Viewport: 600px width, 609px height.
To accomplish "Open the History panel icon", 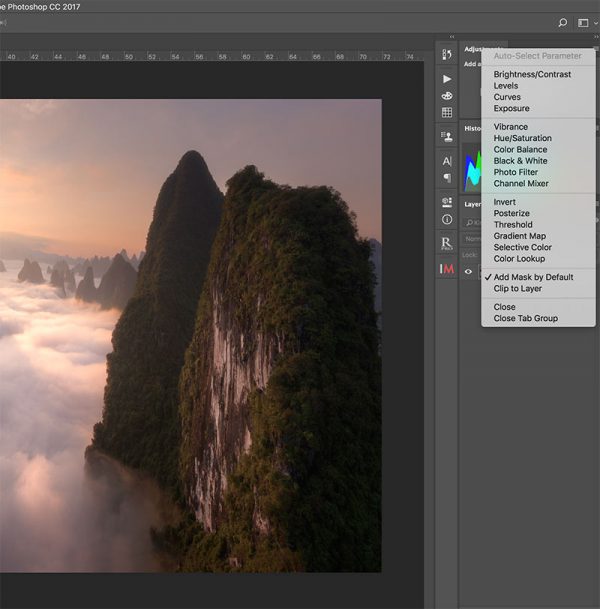I will click(447, 53).
